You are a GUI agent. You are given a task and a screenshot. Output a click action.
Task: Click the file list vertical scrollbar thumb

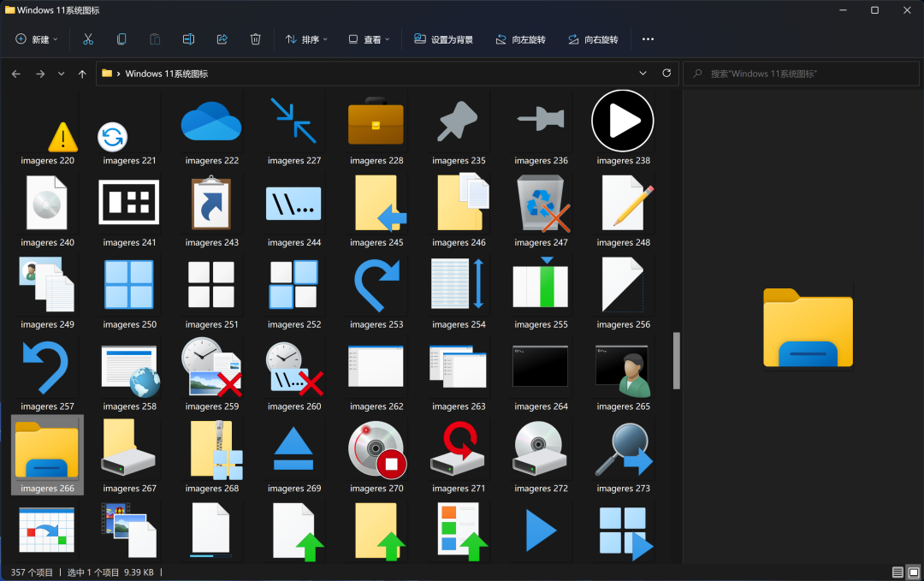(677, 360)
